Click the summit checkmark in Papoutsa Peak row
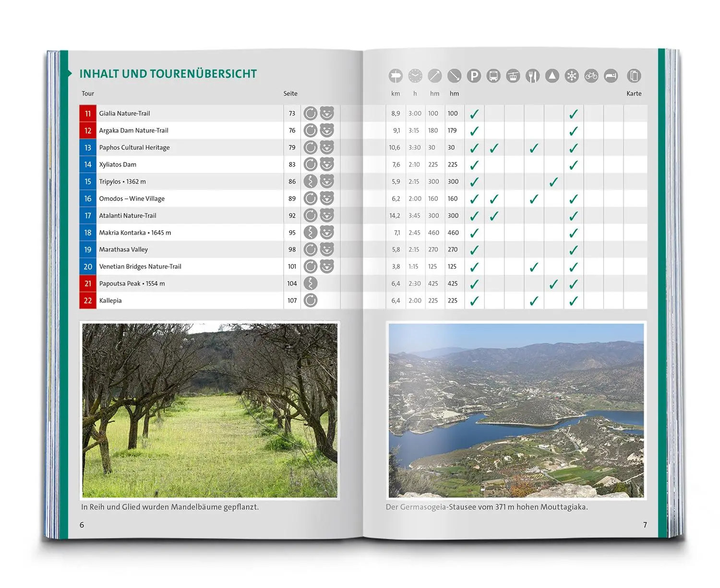Image resolution: width=720 pixels, height=588 pixels. 553,284
